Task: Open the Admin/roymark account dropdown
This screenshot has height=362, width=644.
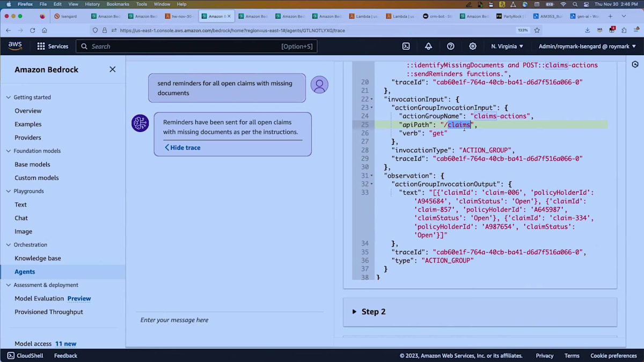Action: click(x=588, y=46)
